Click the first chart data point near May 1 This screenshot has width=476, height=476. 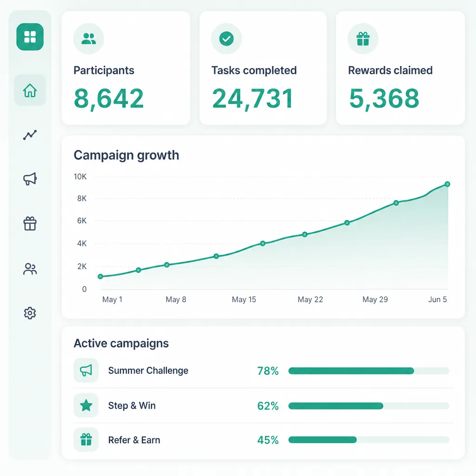click(x=100, y=276)
